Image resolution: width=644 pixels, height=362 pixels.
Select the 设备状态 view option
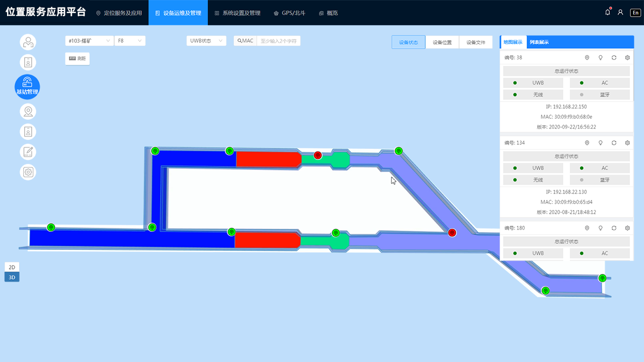(x=409, y=42)
